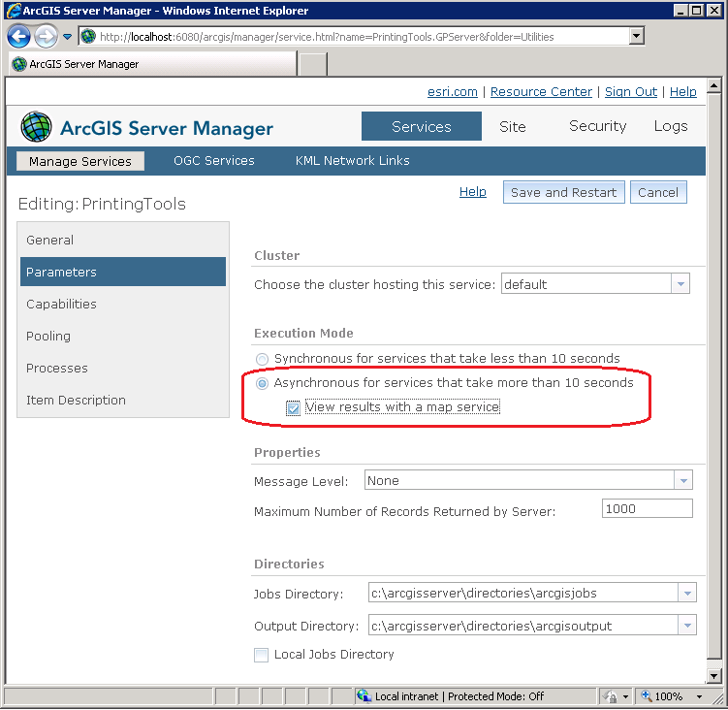The image size is (728, 710).
Task: Click the globe favicon on the browser tab
Action: click(19, 64)
